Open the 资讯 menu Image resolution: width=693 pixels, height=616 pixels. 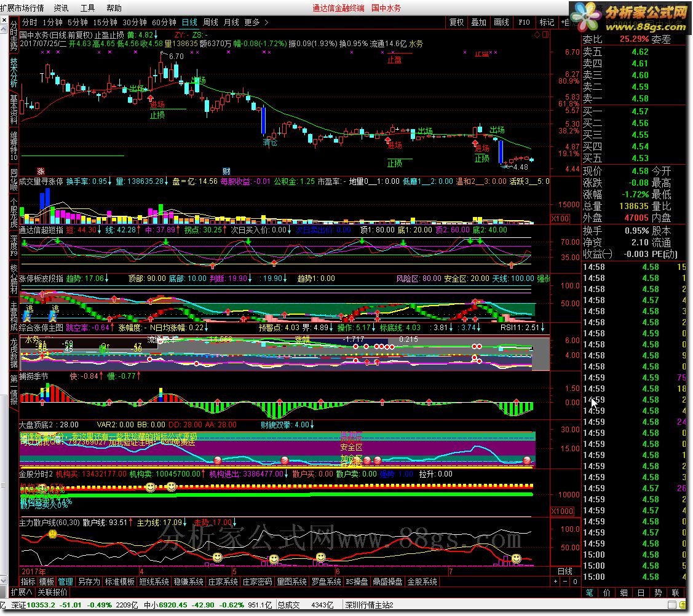(x=61, y=8)
